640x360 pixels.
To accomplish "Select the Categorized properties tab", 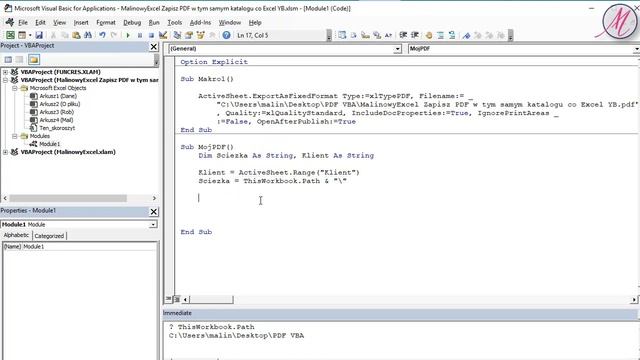I will pos(49,236).
